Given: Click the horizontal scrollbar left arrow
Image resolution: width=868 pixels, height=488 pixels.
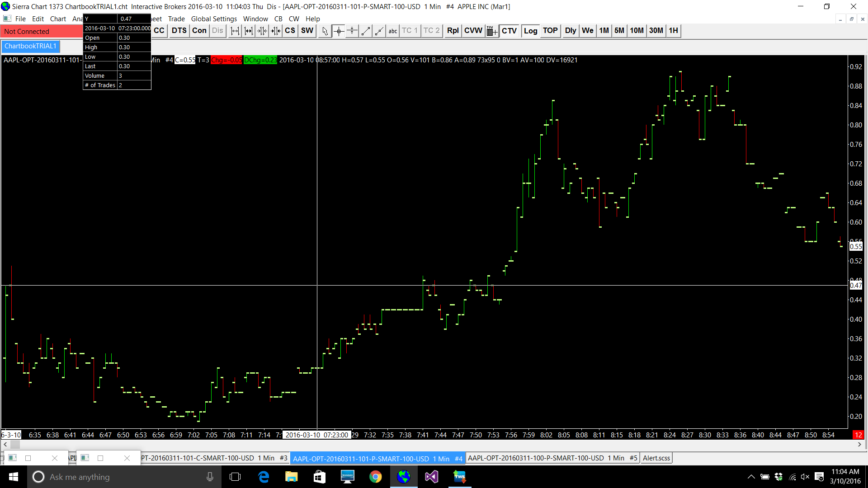Looking at the screenshot, I should pos(5,445).
